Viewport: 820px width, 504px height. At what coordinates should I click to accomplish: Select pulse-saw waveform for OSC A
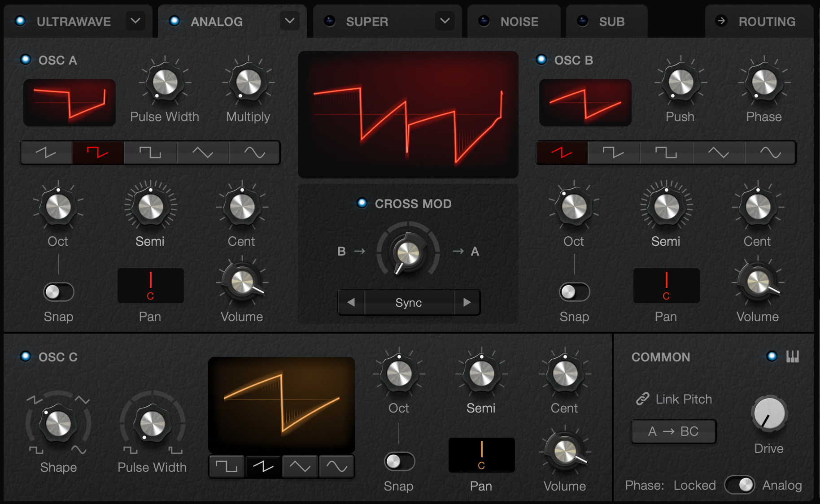(x=98, y=152)
